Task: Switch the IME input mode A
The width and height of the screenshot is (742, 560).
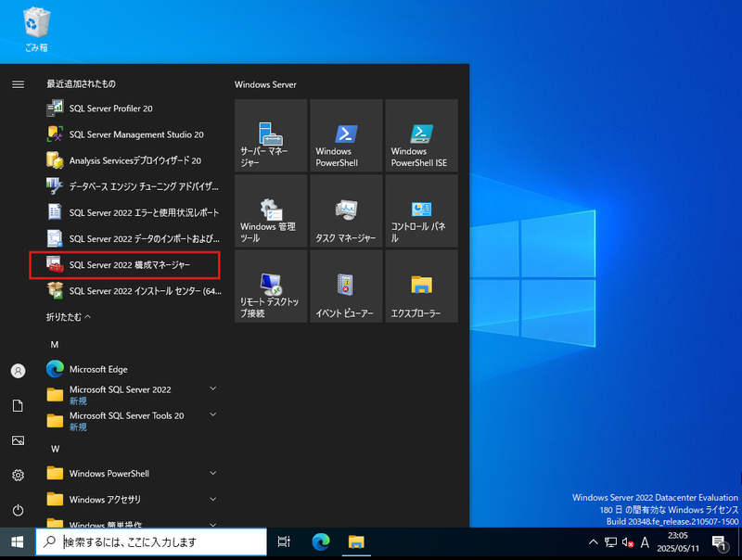Action: point(645,542)
